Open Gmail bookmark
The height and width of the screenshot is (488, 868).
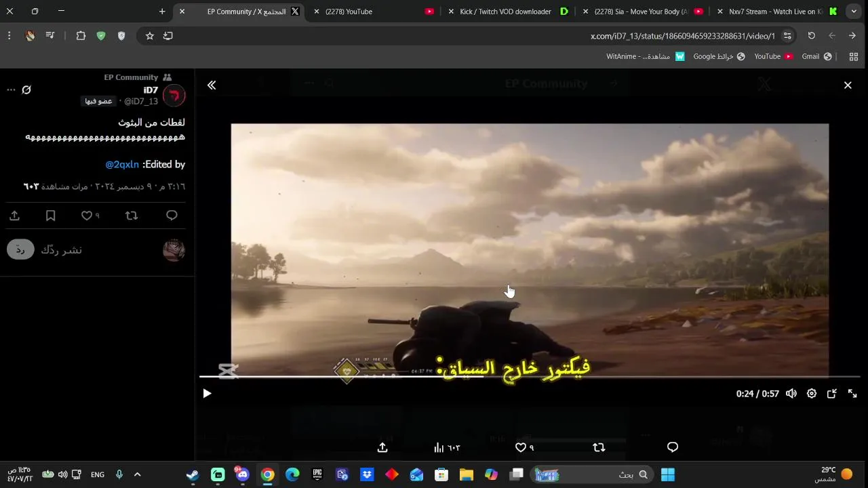tap(816, 57)
